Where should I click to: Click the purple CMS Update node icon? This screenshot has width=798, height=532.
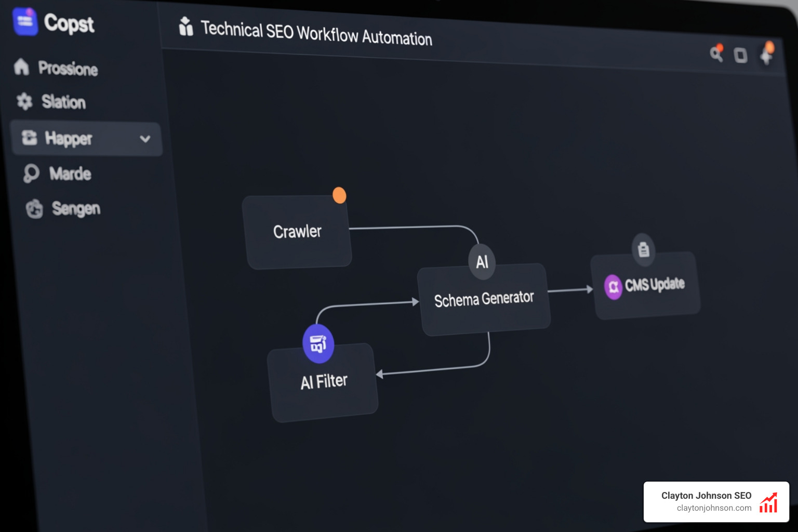coord(613,287)
